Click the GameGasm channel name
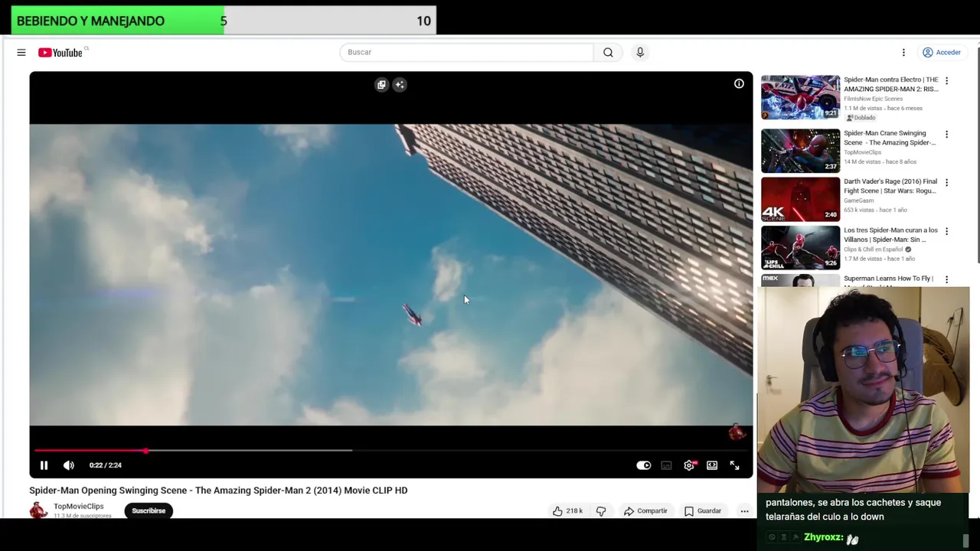 858,201
